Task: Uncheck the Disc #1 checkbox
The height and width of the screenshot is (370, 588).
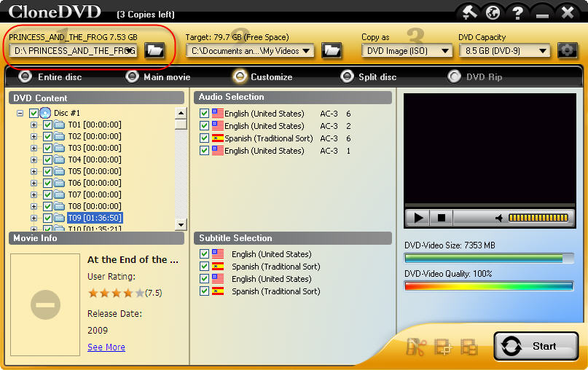Action: [x=34, y=113]
